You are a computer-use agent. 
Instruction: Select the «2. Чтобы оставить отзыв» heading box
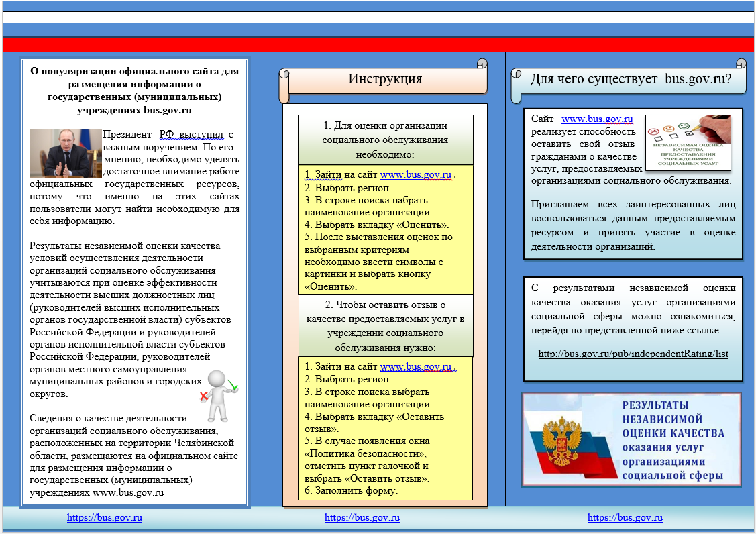coord(385,326)
